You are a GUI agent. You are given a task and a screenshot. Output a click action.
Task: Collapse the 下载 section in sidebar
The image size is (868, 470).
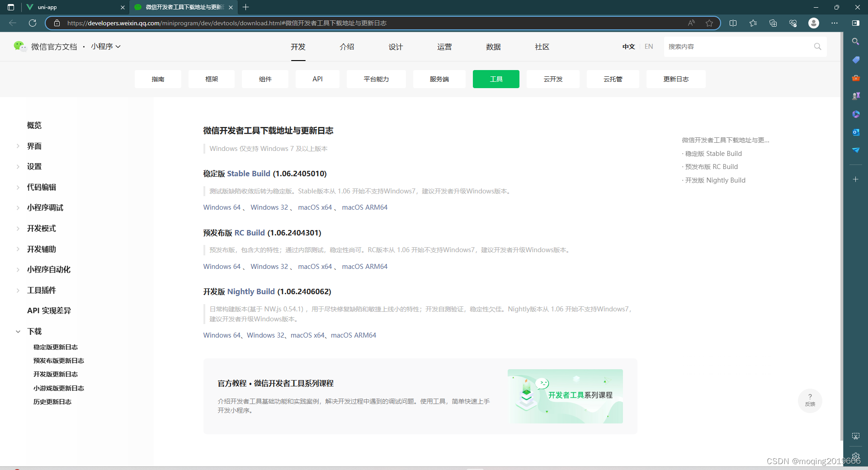point(34,331)
